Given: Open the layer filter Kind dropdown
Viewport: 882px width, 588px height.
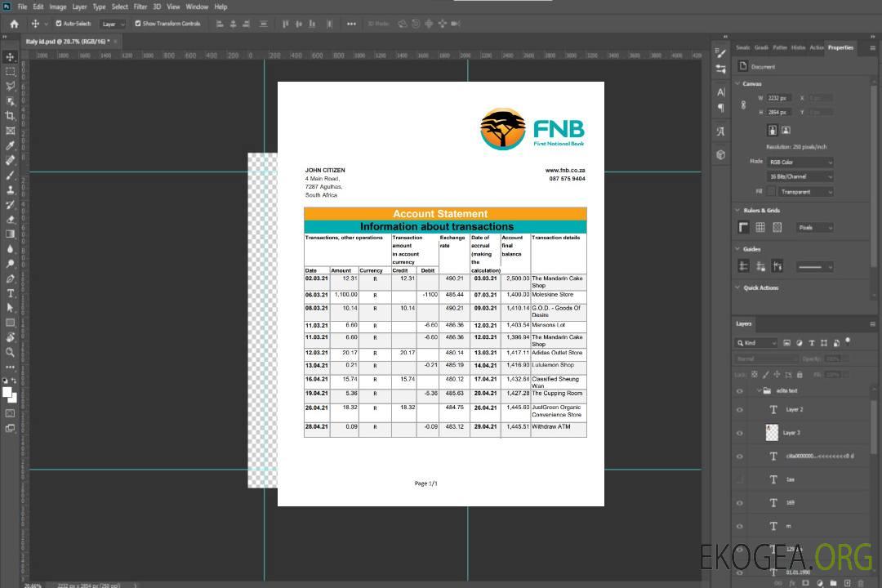Looking at the screenshot, I should pos(756,343).
